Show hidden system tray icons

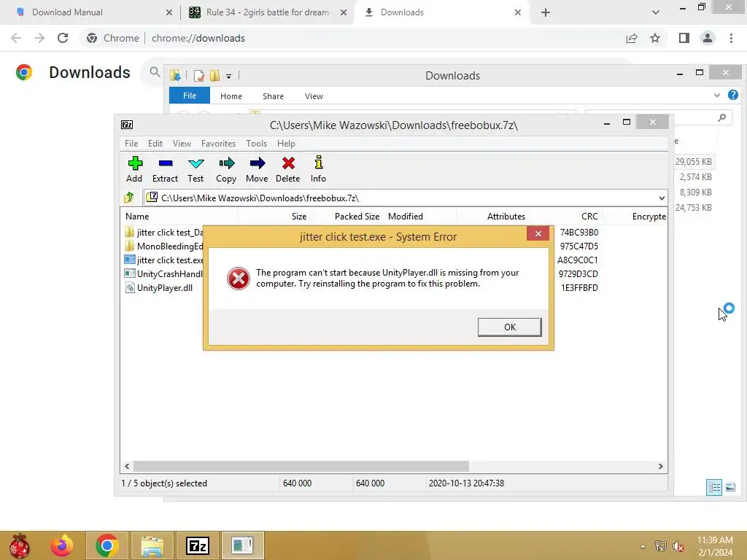point(643,546)
